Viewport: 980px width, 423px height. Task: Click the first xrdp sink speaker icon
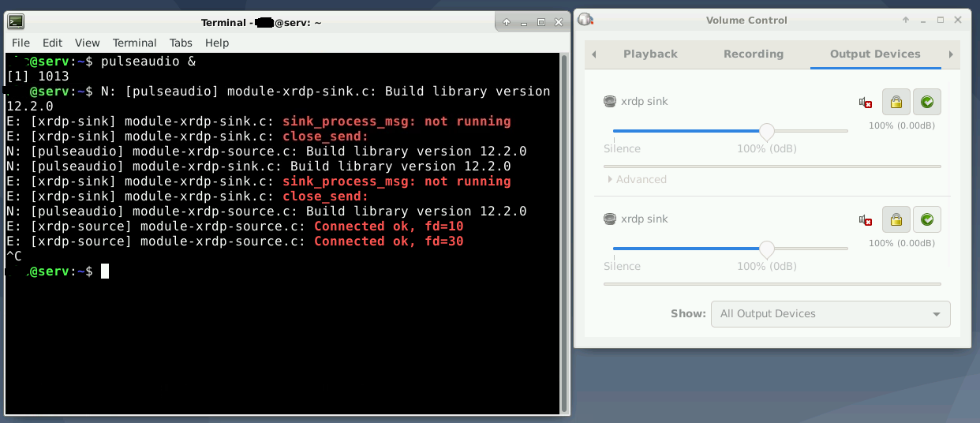click(609, 102)
